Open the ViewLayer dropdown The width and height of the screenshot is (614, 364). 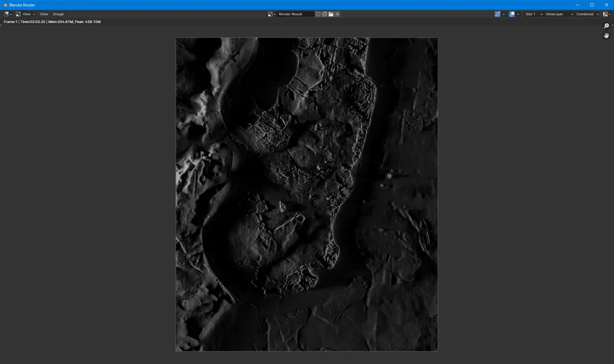559,14
